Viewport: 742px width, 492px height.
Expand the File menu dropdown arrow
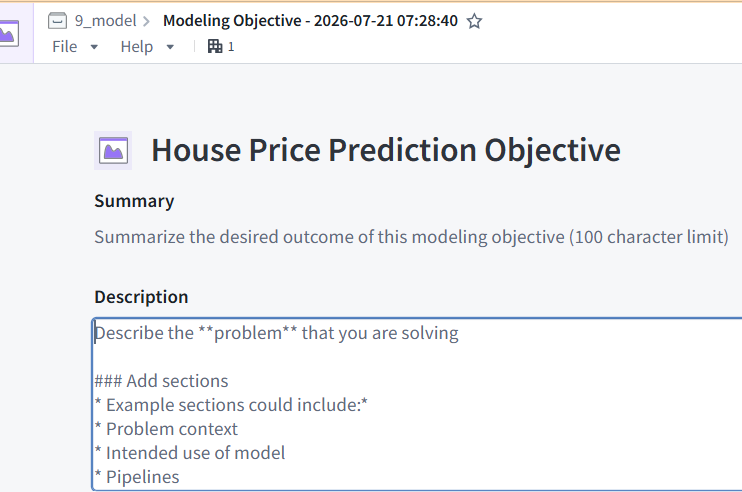click(94, 47)
